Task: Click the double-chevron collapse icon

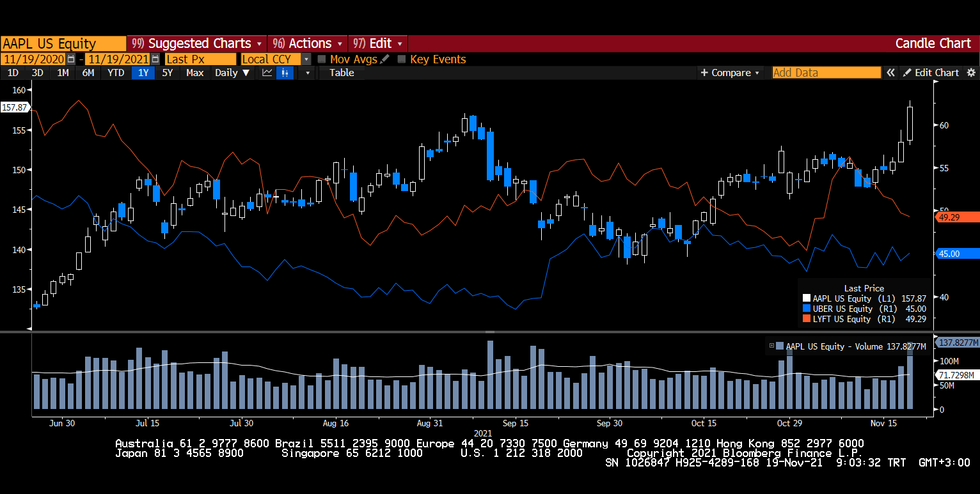Action: click(890, 73)
